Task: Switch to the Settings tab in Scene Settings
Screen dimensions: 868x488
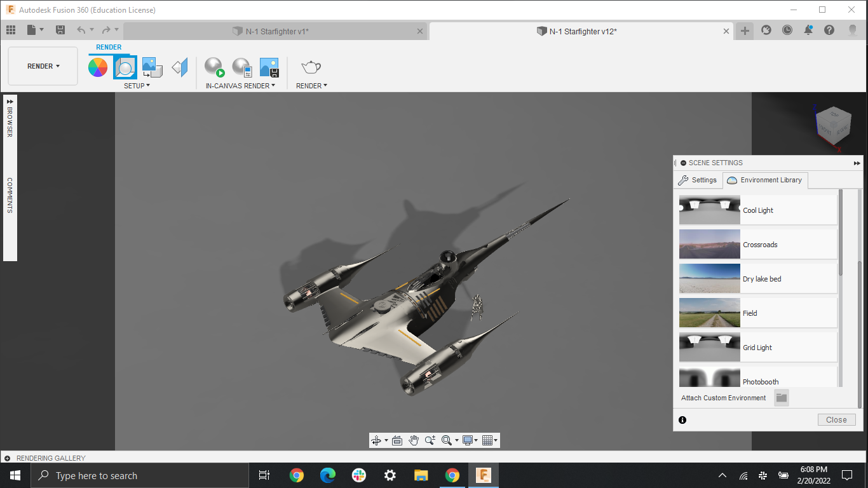Action: pyautogui.click(x=698, y=180)
